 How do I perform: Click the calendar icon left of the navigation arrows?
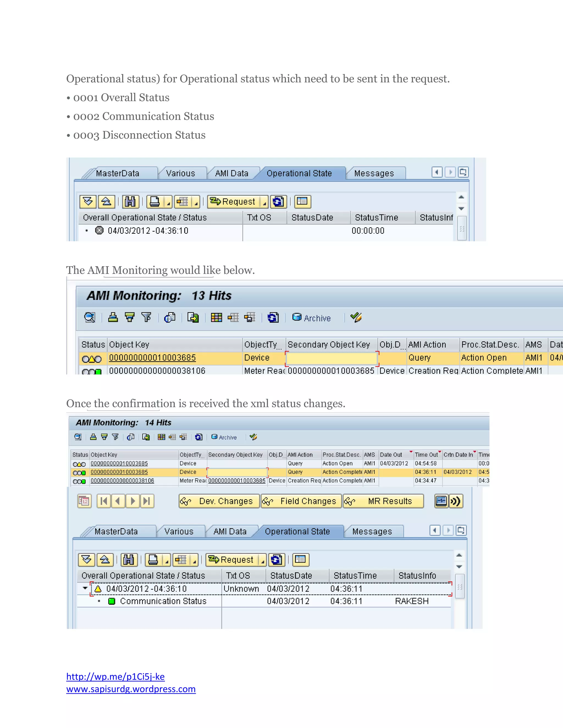(84, 501)
